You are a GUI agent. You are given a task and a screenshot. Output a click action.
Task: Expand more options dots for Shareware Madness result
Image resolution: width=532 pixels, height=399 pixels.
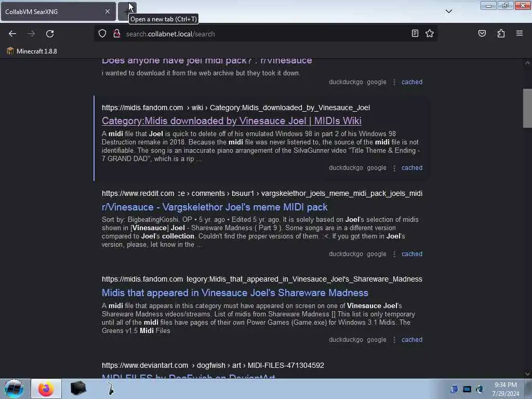394,340
